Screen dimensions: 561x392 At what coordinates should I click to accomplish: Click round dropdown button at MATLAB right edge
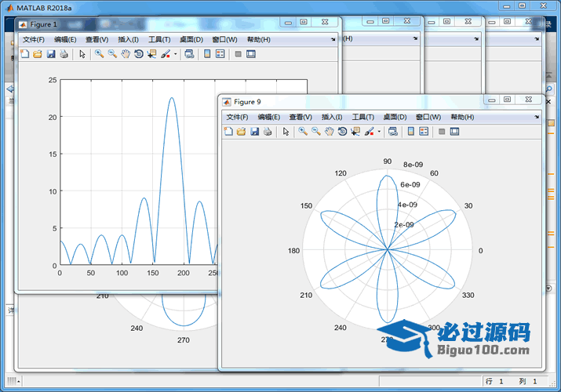click(x=548, y=288)
